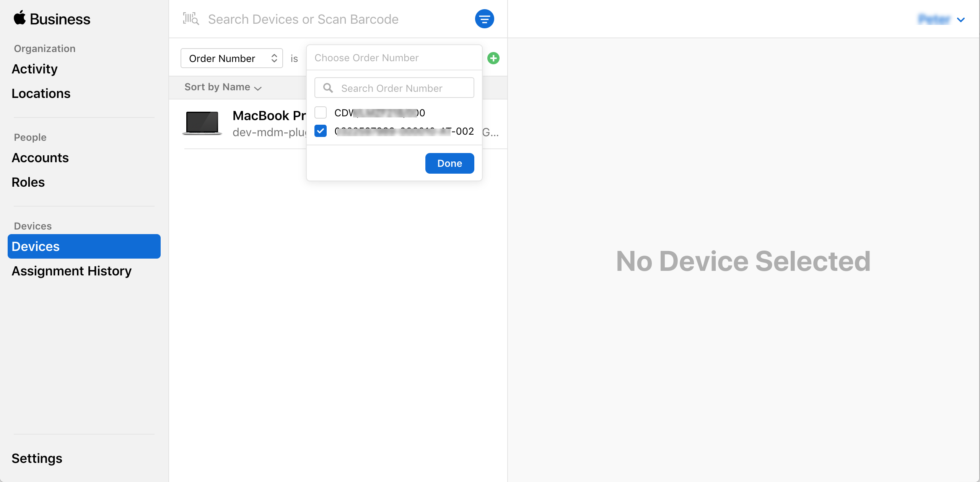
Task: Open Settings at the sidebar bottom
Action: 37,458
